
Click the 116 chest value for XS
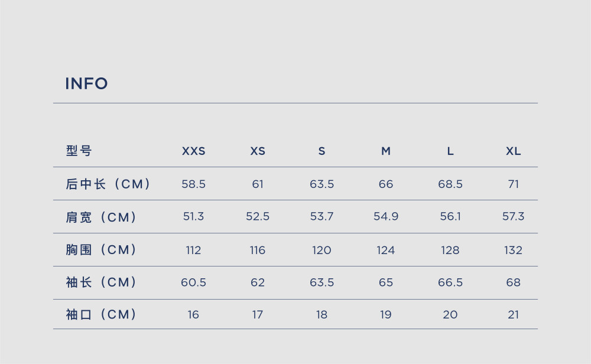tap(258, 250)
